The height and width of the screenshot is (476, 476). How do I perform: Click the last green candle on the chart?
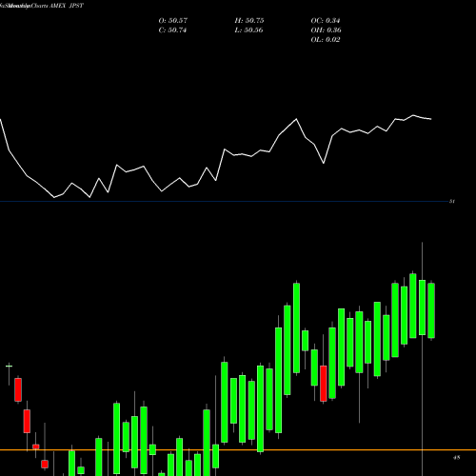[431, 310]
